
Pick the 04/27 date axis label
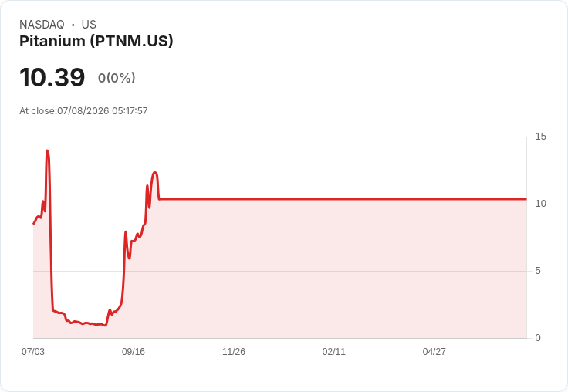click(x=434, y=352)
